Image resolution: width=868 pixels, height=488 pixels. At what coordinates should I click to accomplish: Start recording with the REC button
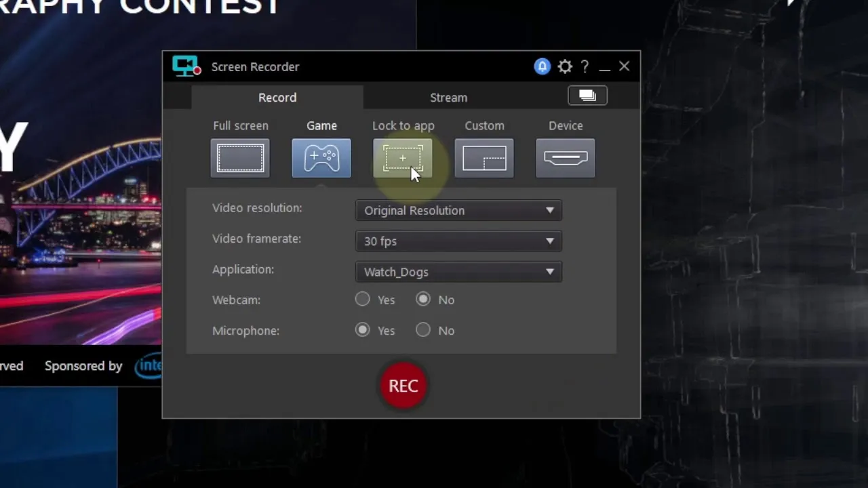(x=403, y=386)
